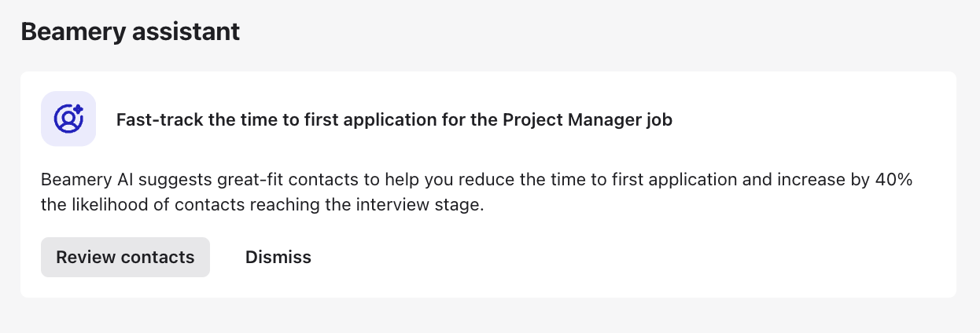Screen dimensions: 980x333
Task: Click the Review contacts button
Action: pyautogui.click(x=125, y=257)
